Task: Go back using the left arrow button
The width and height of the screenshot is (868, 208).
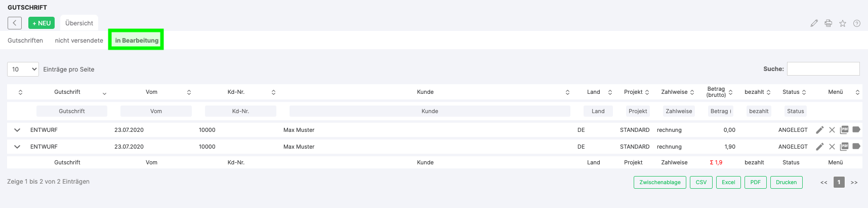Action: pos(15,23)
